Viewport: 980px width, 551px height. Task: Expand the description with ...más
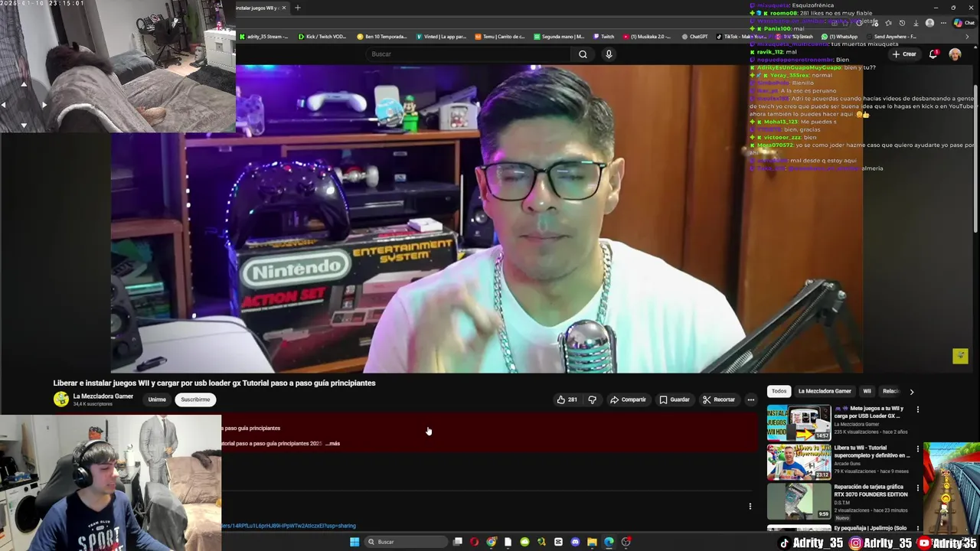332,443
